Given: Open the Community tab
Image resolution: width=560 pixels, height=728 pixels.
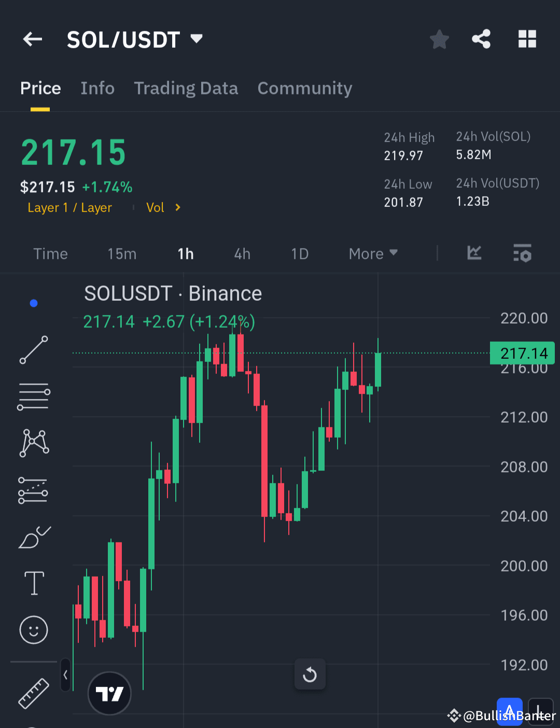Looking at the screenshot, I should click(x=304, y=88).
